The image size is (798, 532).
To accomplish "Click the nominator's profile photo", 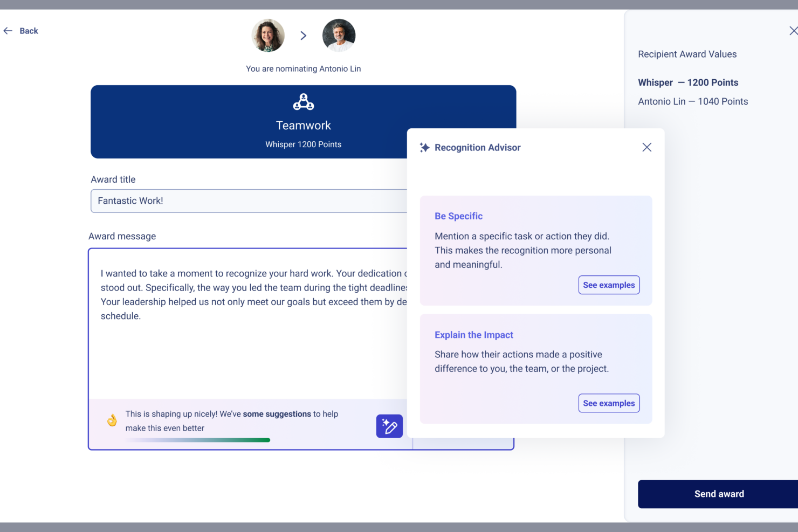I will coord(268,36).
